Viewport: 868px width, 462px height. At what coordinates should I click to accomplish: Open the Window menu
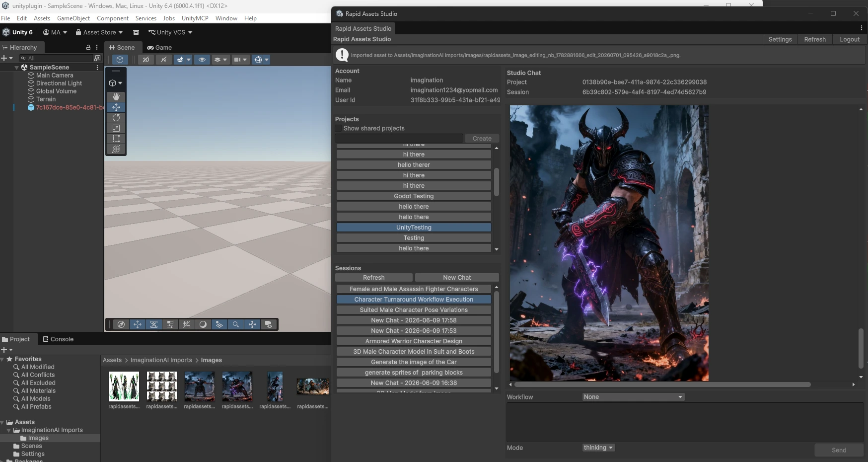tap(226, 18)
